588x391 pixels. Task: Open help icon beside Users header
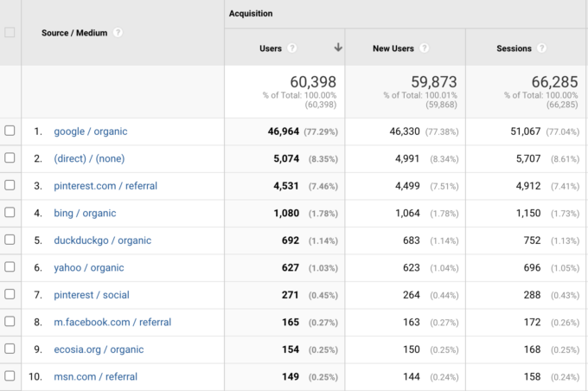[x=291, y=48]
